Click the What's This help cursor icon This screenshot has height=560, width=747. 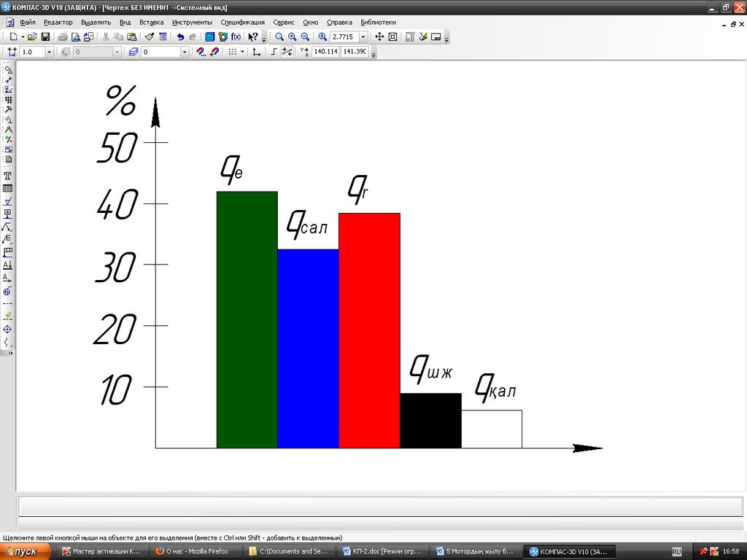pyautogui.click(x=253, y=36)
